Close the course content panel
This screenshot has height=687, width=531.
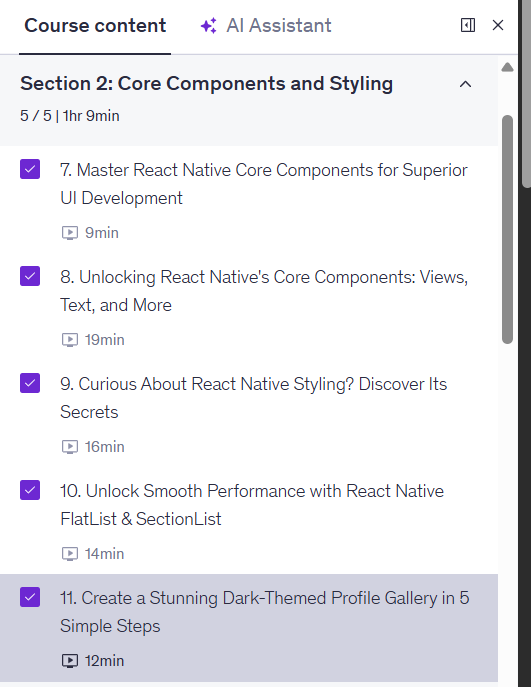coord(498,25)
